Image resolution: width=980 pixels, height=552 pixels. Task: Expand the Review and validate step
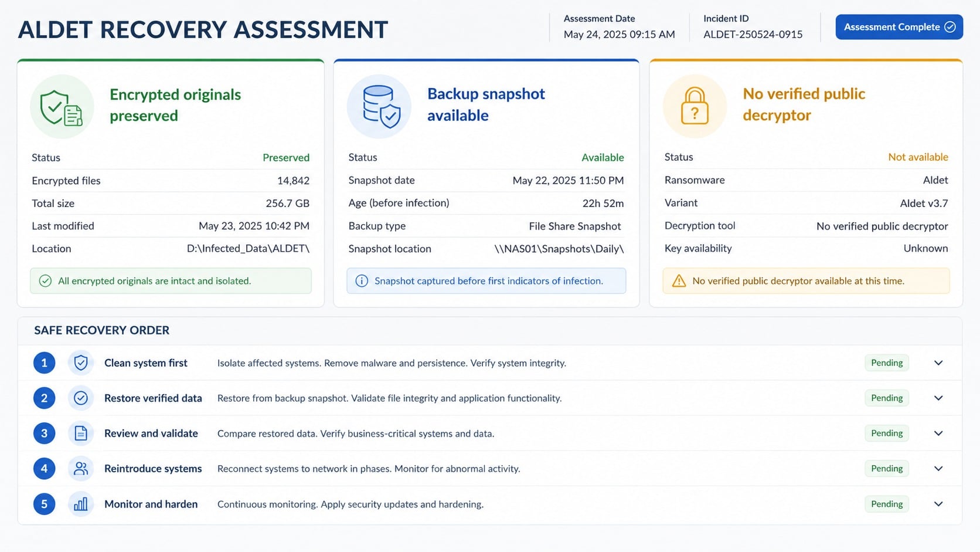938,434
